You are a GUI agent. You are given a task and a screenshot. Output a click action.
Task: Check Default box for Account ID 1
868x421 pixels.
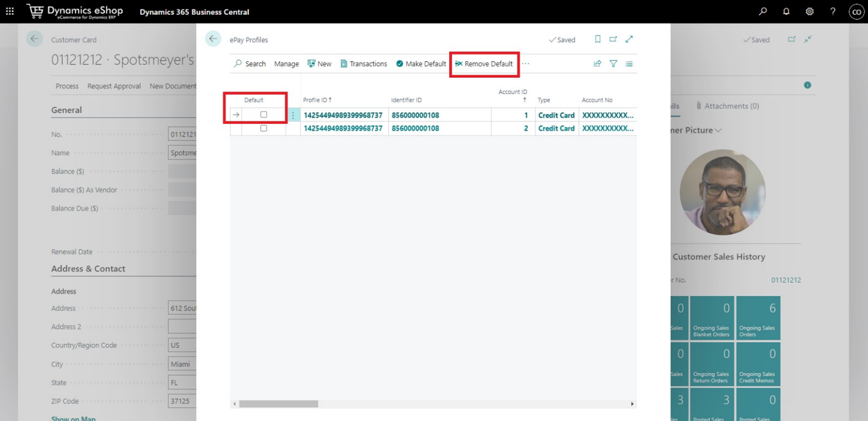click(264, 115)
